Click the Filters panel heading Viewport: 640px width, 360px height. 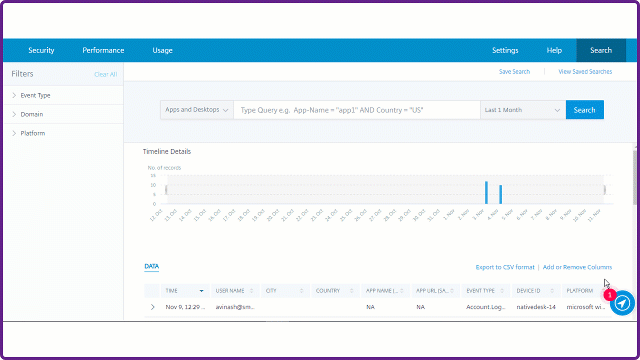pyautogui.click(x=22, y=74)
